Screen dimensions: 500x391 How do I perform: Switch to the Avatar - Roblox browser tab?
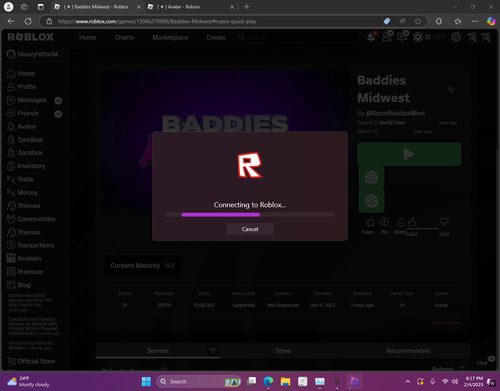[190, 7]
